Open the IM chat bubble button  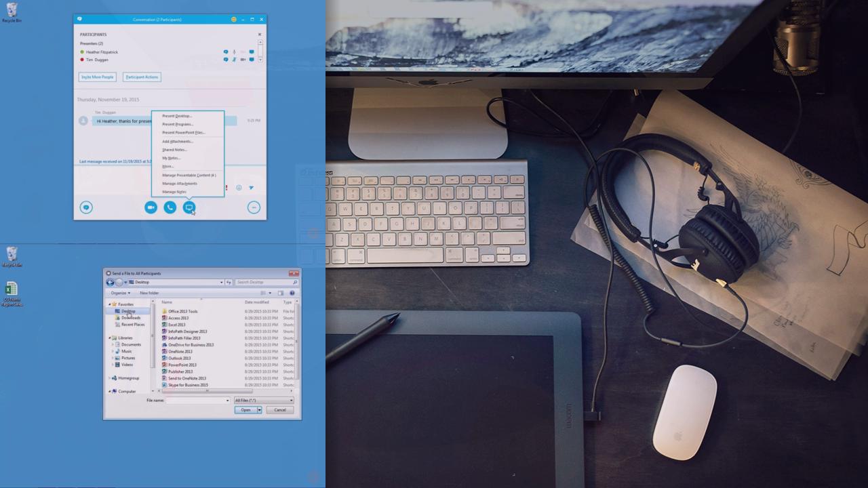click(x=86, y=207)
